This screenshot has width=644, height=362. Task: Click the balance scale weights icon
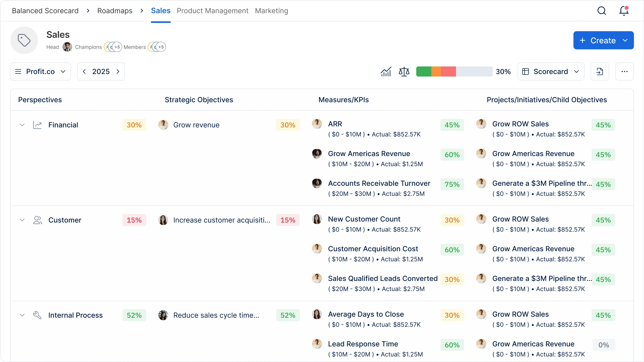click(x=404, y=72)
